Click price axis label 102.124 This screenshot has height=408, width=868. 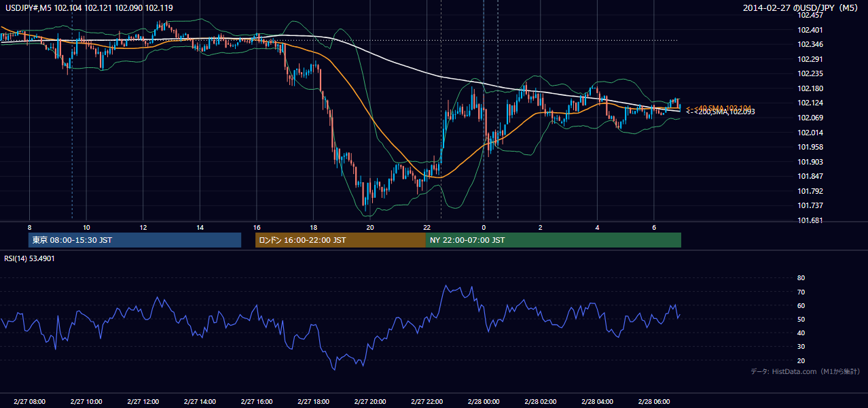click(810, 103)
